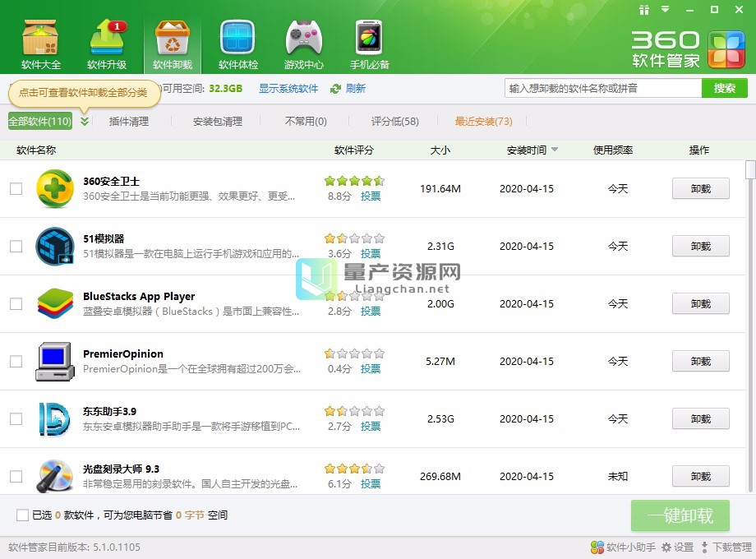Click star rating of 360安全卫士
The width and height of the screenshot is (756, 559).
click(354, 181)
